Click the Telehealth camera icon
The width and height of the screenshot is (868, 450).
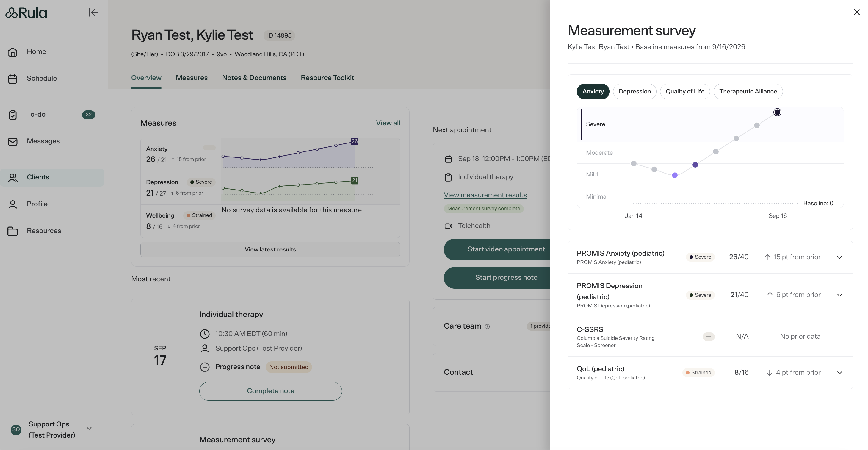pos(448,226)
